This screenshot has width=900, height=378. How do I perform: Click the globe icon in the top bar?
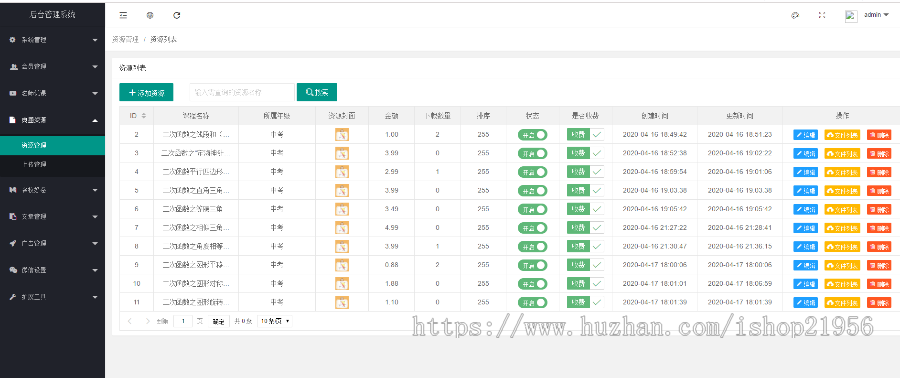tap(150, 15)
